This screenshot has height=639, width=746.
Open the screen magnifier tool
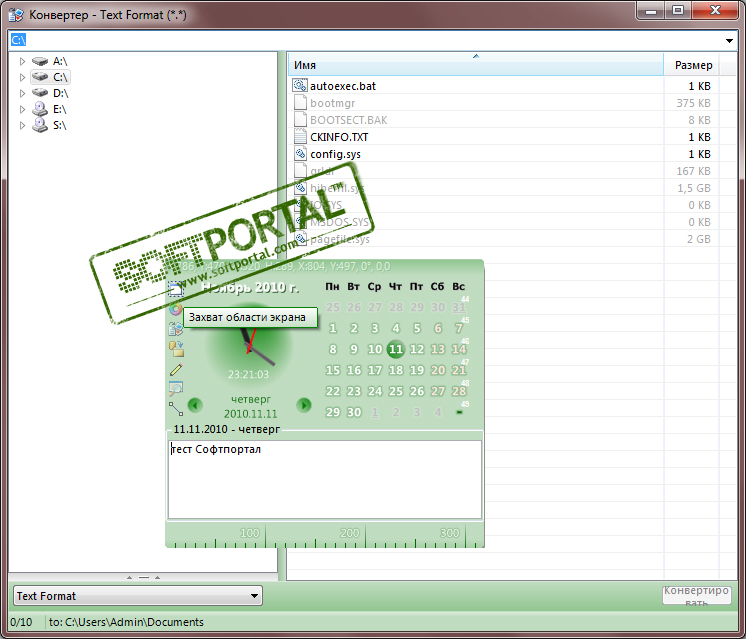tap(176, 389)
